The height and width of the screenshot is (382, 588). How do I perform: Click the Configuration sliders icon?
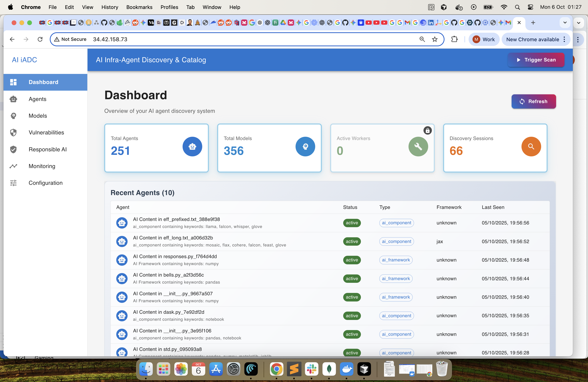[13, 183]
